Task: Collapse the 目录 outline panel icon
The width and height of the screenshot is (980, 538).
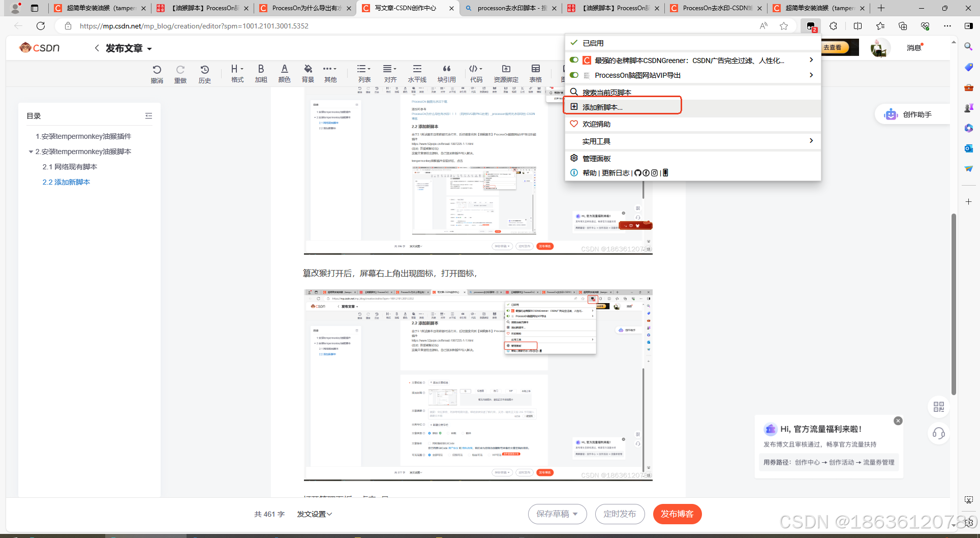Action: (x=148, y=116)
